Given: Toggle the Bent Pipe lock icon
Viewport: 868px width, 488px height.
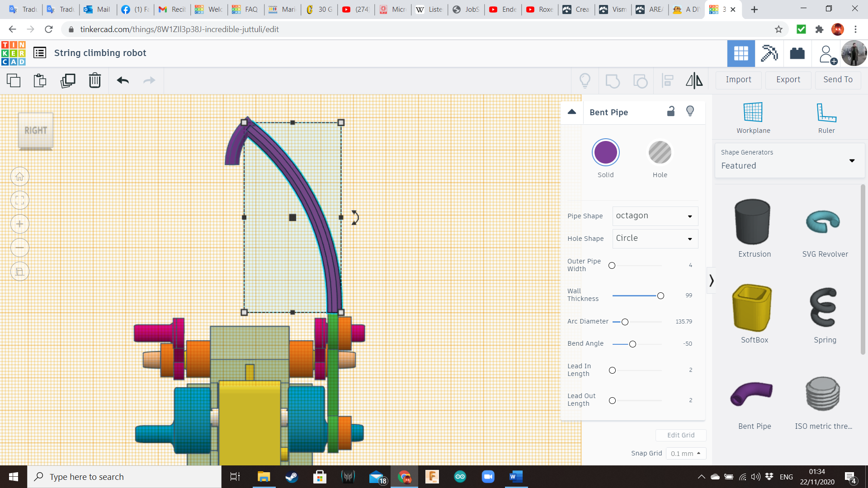Looking at the screenshot, I should pyautogui.click(x=671, y=112).
